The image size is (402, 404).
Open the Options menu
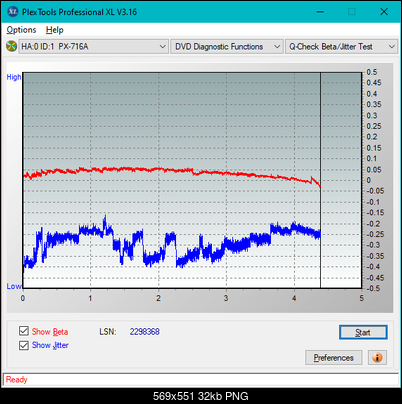pos(21,30)
